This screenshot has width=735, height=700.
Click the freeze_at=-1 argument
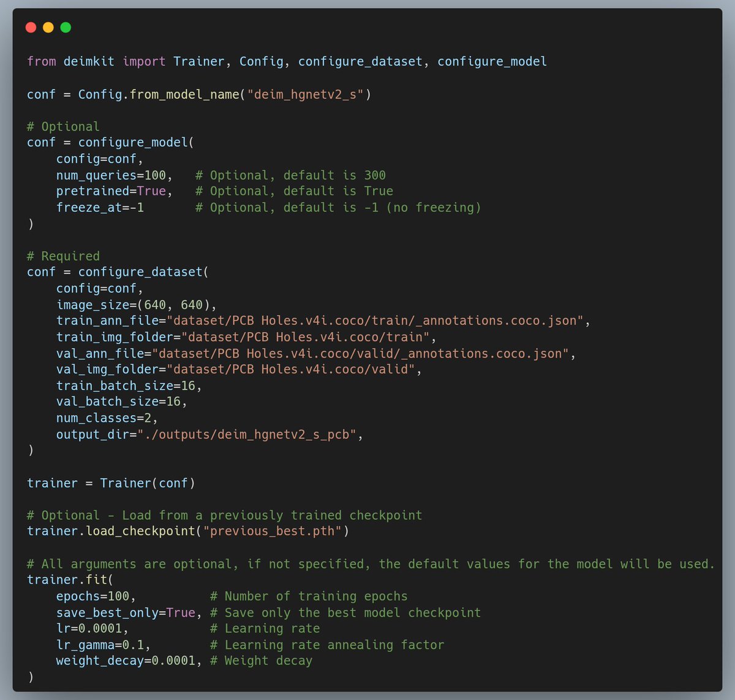(x=100, y=208)
